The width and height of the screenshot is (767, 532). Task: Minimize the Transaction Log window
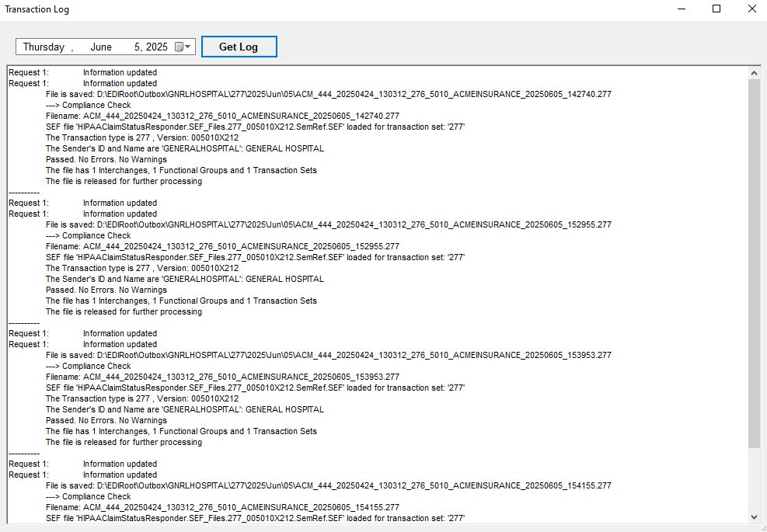(x=682, y=9)
